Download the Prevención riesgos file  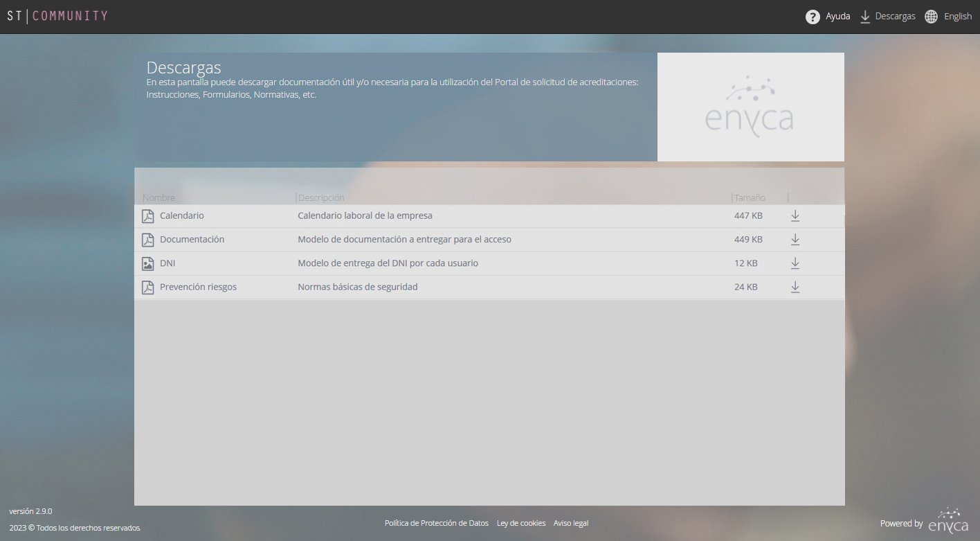[795, 287]
